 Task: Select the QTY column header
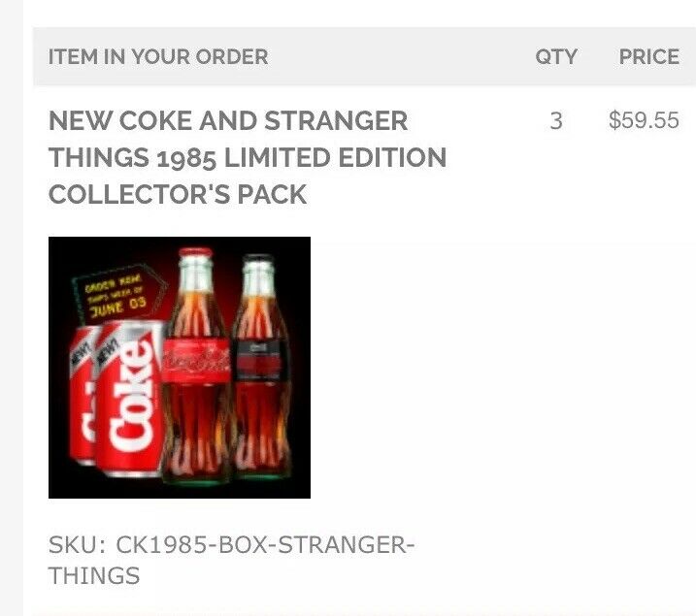[x=556, y=57]
